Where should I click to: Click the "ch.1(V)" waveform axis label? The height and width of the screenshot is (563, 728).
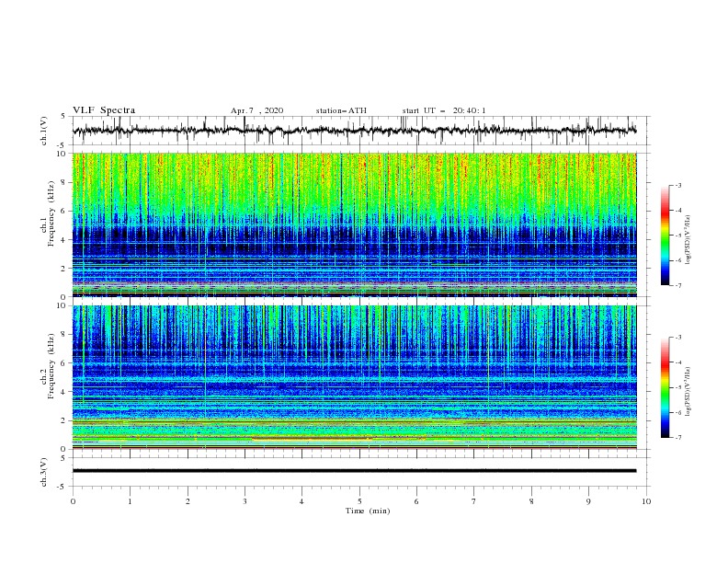[43, 131]
